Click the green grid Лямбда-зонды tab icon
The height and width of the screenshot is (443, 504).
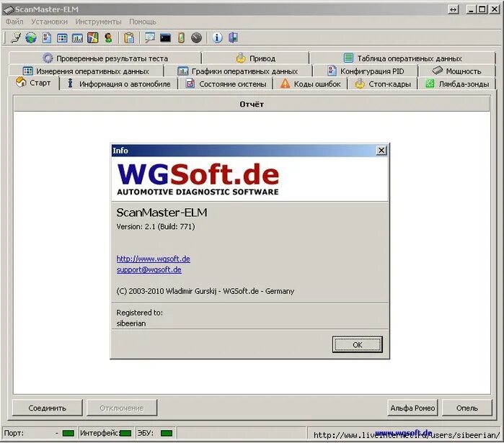[x=430, y=84]
